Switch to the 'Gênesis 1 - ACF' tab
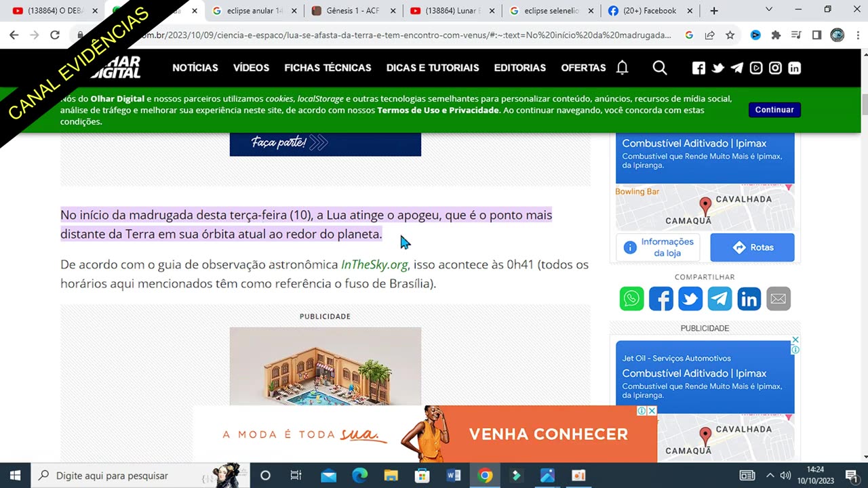Viewport: 868px width, 488px height. tap(353, 11)
